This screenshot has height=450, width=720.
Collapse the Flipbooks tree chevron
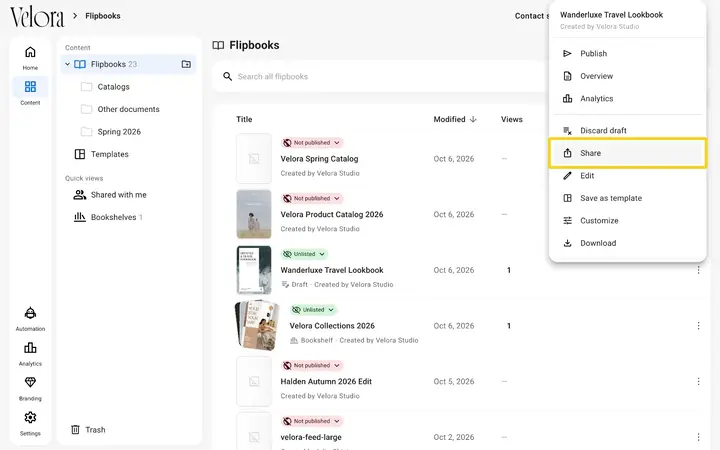(x=68, y=64)
